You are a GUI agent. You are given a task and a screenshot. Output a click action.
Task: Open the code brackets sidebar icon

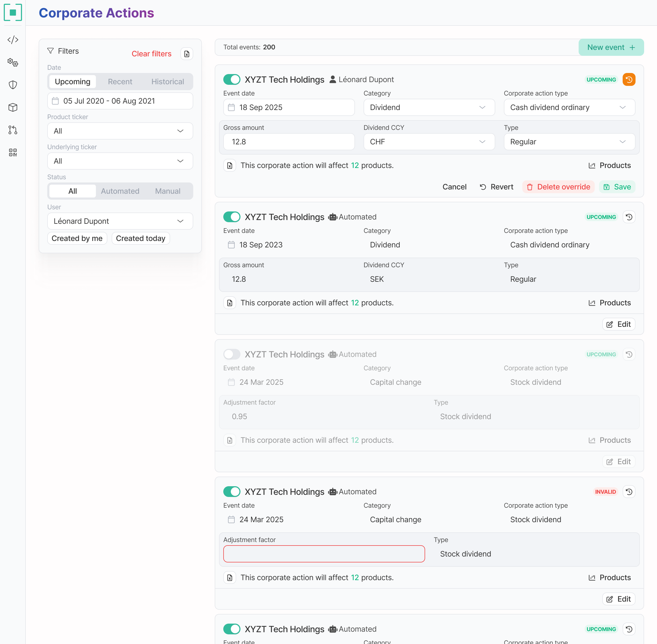click(x=13, y=40)
